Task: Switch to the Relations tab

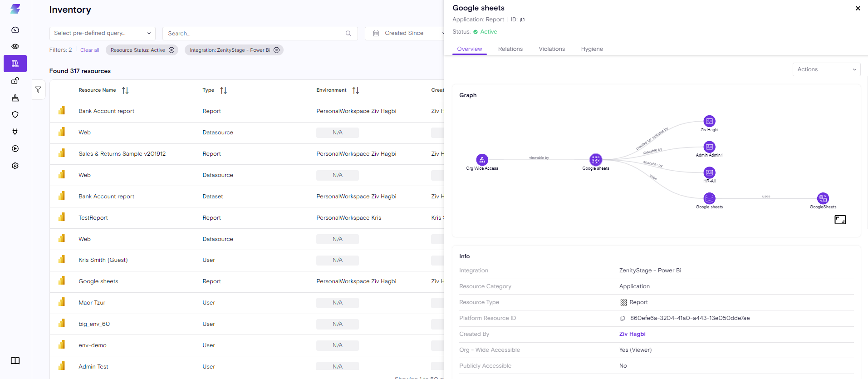Action: (x=510, y=49)
